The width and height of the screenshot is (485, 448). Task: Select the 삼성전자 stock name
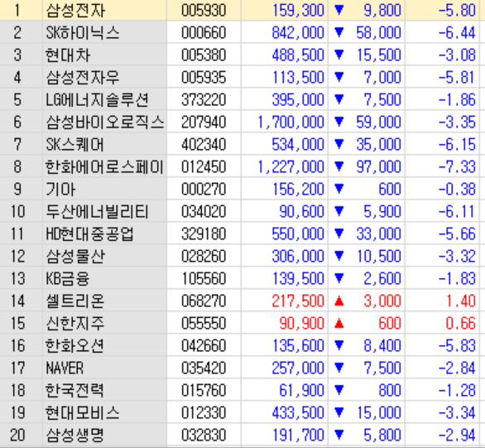pyautogui.click(x=75, y=10)
